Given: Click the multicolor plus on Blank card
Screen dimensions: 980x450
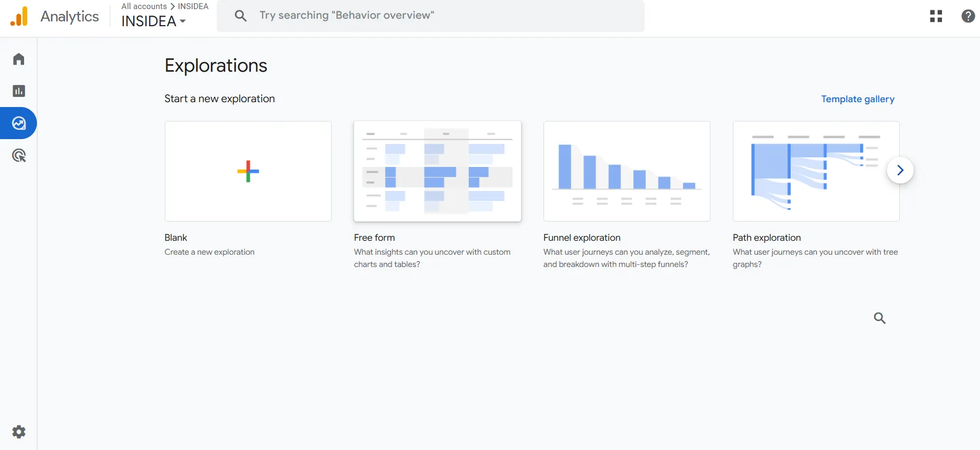Looking at the screenshot, I should coord(248,171).
